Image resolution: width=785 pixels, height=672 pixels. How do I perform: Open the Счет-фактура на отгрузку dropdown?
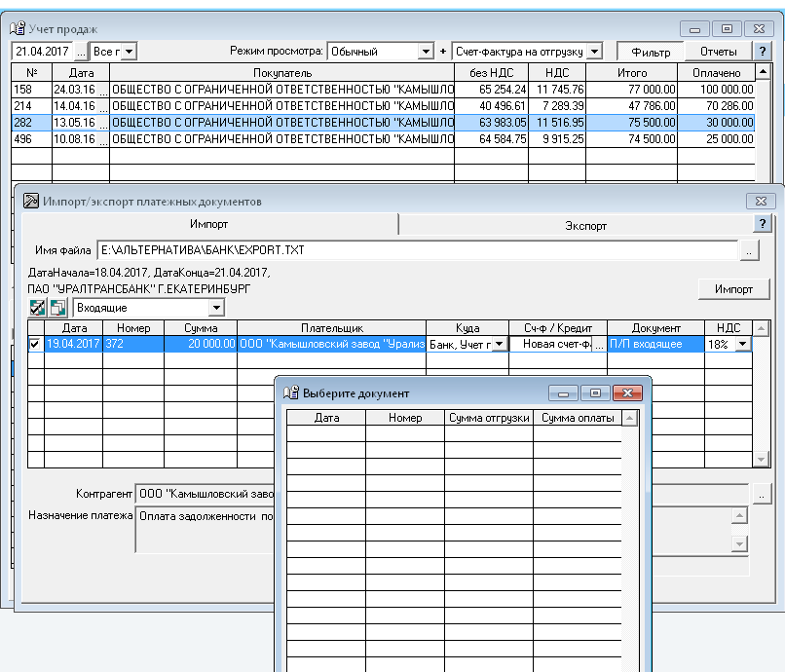[x=595, y=51]
